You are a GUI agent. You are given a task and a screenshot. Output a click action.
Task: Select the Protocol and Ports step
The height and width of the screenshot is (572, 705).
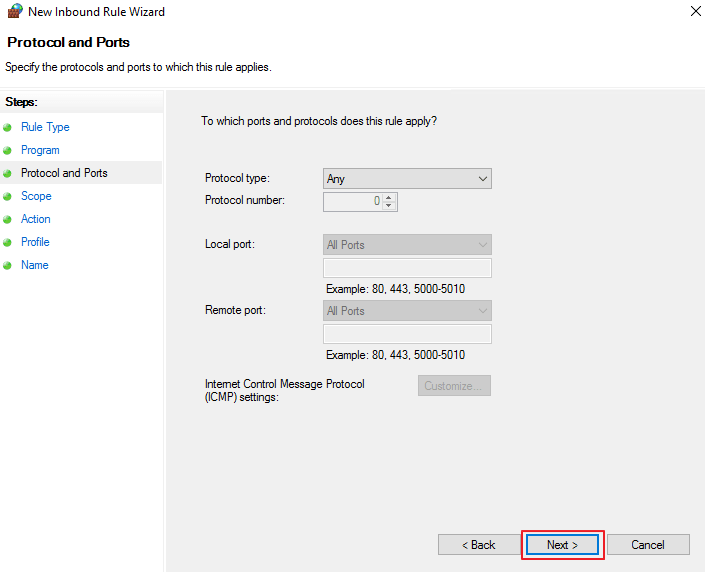tap(64, 173)
